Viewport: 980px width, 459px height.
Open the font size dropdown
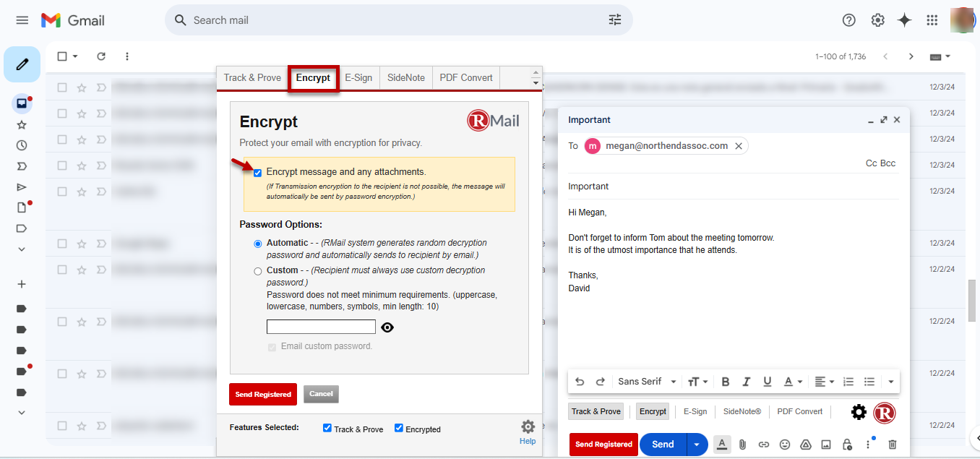tap(698, 382)
